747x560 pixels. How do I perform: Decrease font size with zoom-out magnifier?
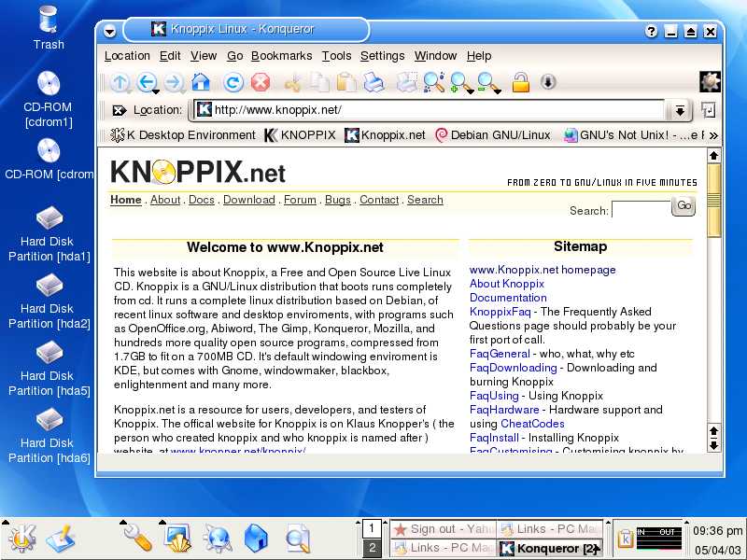point(488,83)
